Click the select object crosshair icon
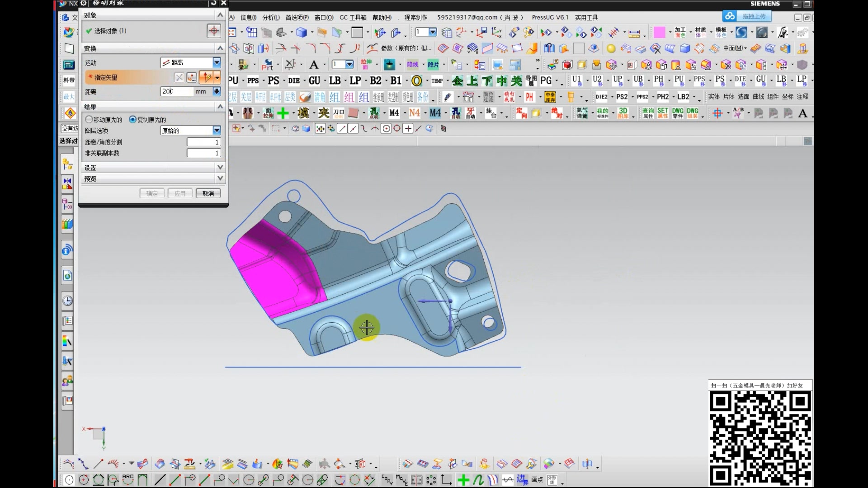Image resolution: width=868 pixels, height=488 pixels. (213, 31)
